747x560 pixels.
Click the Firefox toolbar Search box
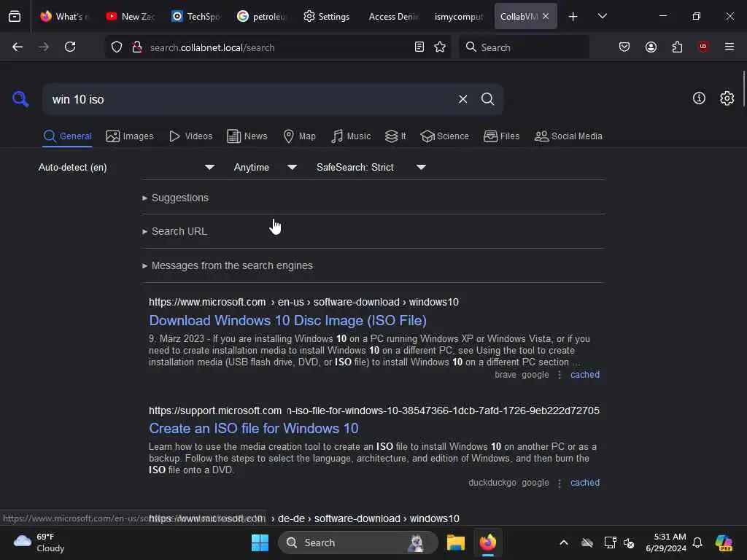pos(524,47)
